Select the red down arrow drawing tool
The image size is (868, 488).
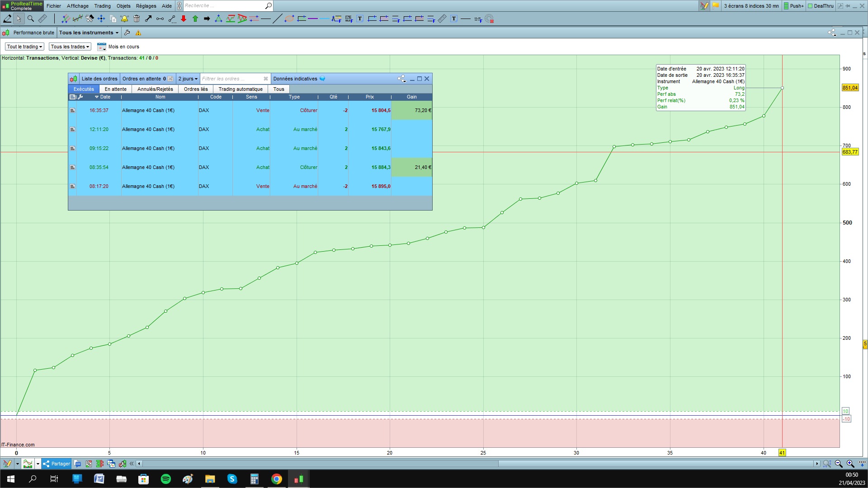(x=184, y=19)
